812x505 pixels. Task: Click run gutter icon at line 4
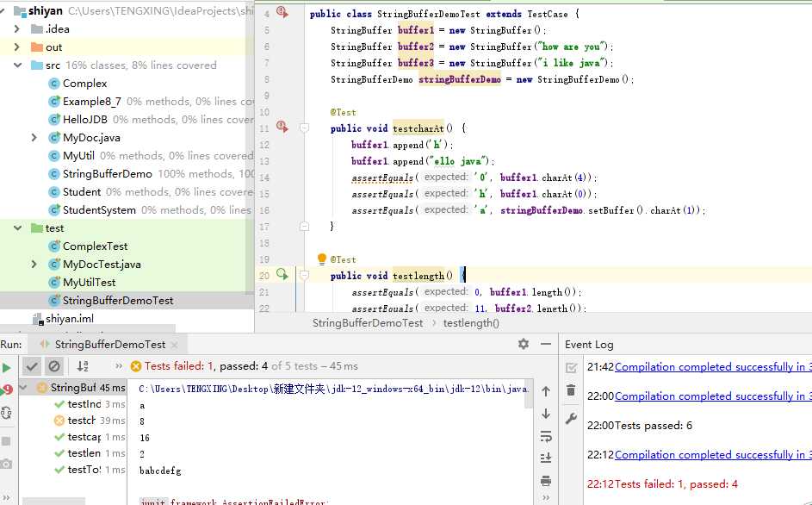coord(282,12)
